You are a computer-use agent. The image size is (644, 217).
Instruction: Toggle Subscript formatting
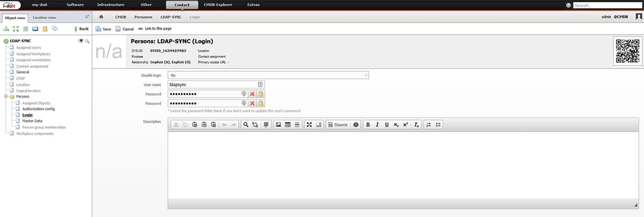pyautogui.click(x=396, y=125)
